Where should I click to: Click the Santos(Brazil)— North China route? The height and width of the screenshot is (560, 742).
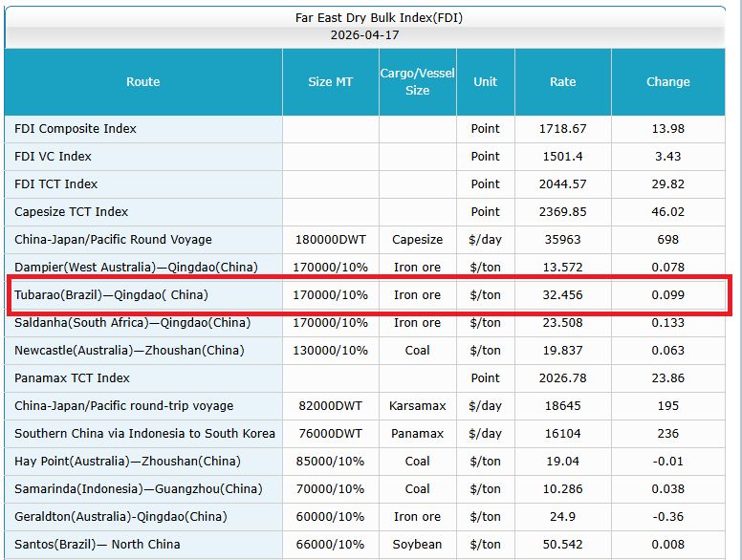(98, 545)
